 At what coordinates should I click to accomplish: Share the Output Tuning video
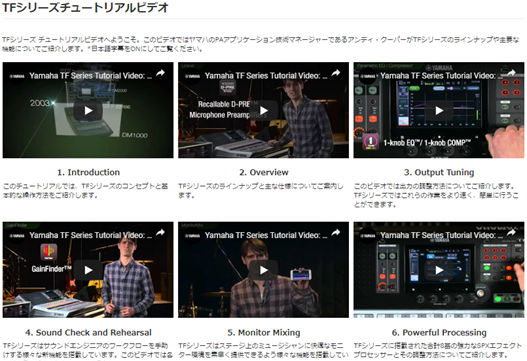(511, 73)
